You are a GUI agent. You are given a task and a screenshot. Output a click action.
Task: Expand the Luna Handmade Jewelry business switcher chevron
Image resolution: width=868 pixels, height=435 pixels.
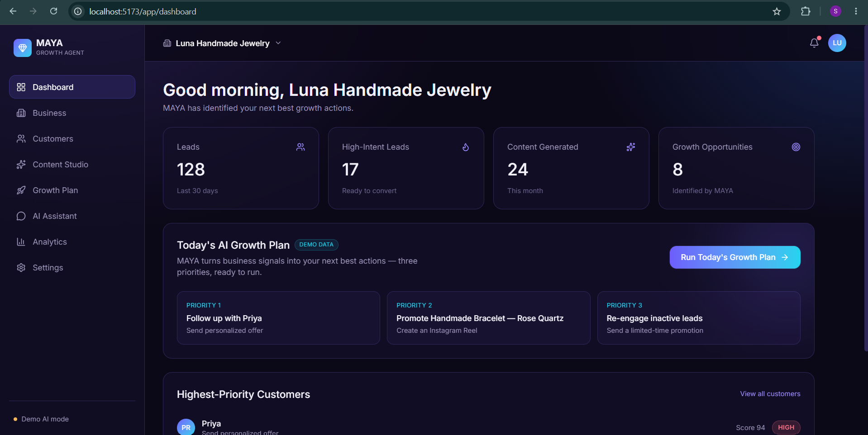(278, 43)
